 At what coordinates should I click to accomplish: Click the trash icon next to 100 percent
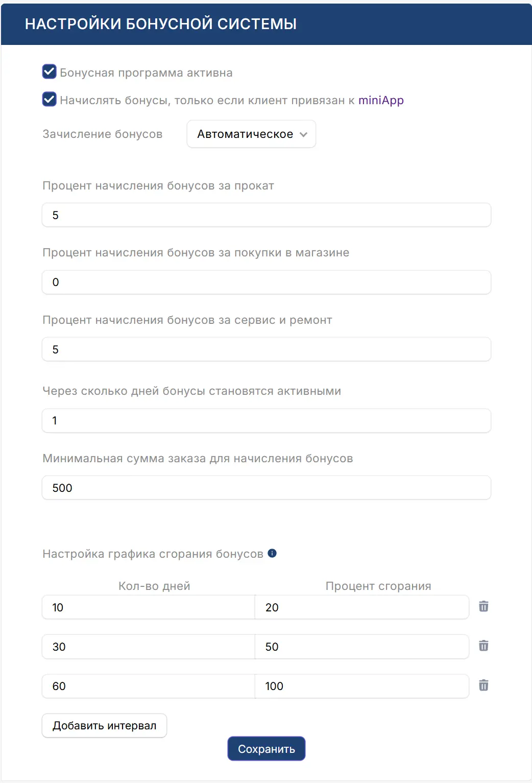click(483, 686)
